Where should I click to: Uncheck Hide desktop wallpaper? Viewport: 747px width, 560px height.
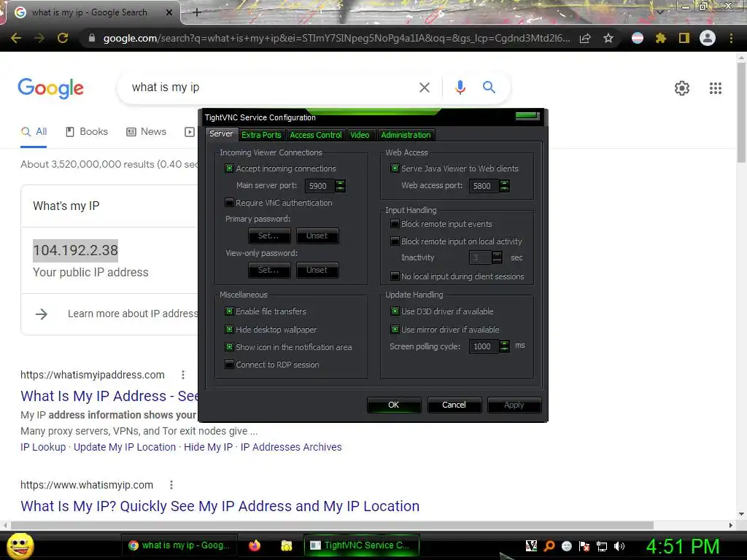coord(229,330)
